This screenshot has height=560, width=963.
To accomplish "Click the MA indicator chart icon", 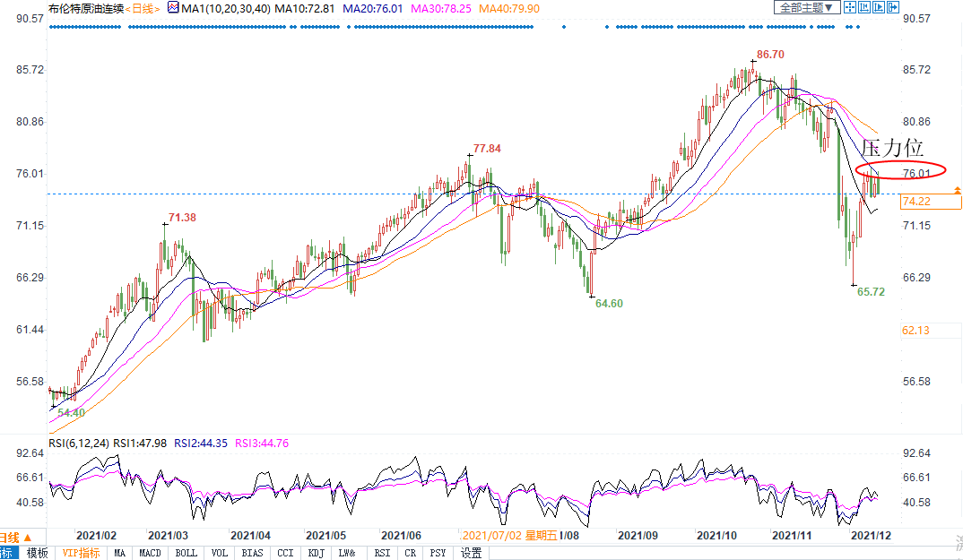I will (x=173, y=8).
